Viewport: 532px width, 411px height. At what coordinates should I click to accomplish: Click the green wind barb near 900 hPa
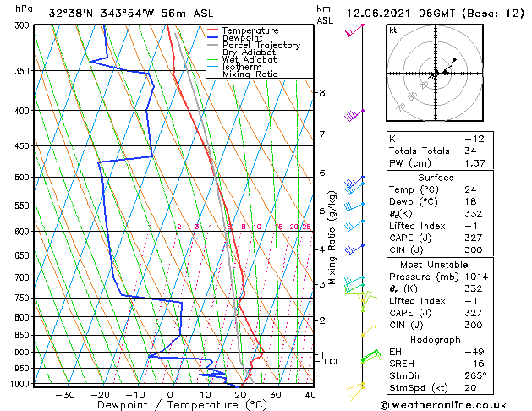371,356
